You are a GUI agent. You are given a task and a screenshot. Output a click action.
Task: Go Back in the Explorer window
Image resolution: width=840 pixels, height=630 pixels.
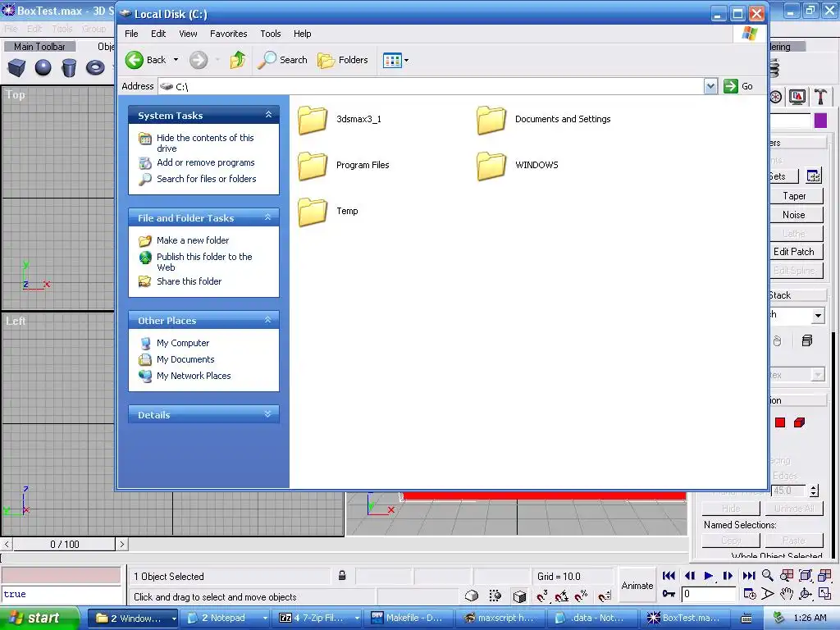click(146, 60)
